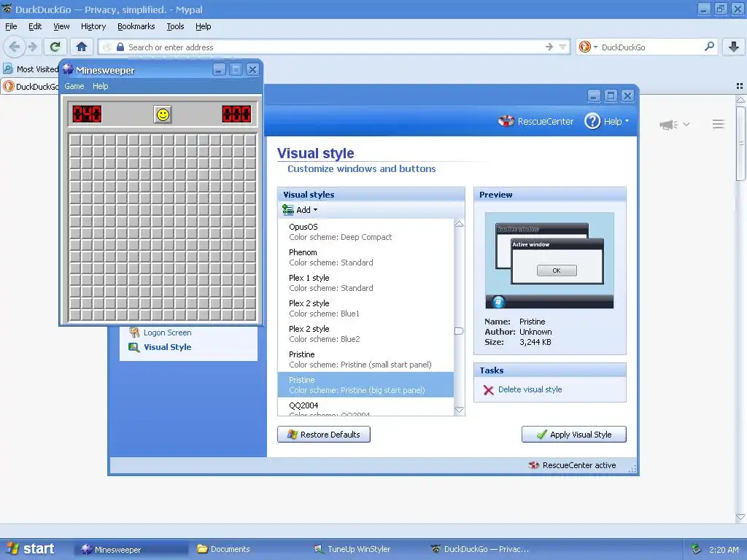Click the address bar input field
The height and width of the screenshot is (560, 747).
[x=333, y=47]
